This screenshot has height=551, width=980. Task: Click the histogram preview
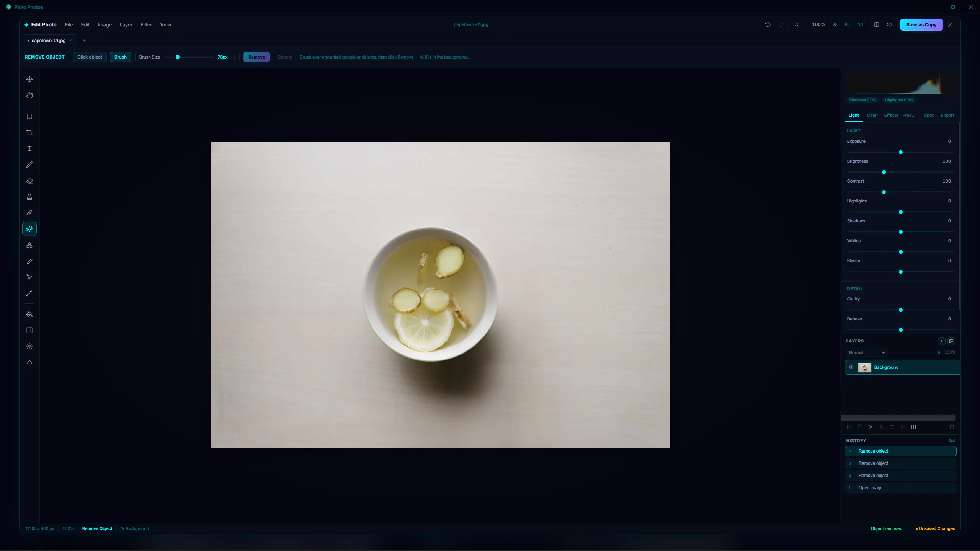[900, 84]
